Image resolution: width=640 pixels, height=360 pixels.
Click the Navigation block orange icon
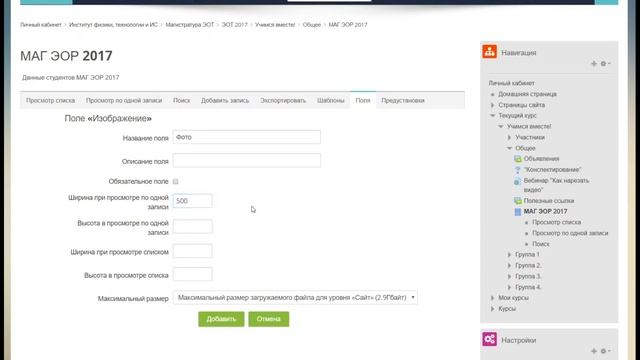coord(489,52)
